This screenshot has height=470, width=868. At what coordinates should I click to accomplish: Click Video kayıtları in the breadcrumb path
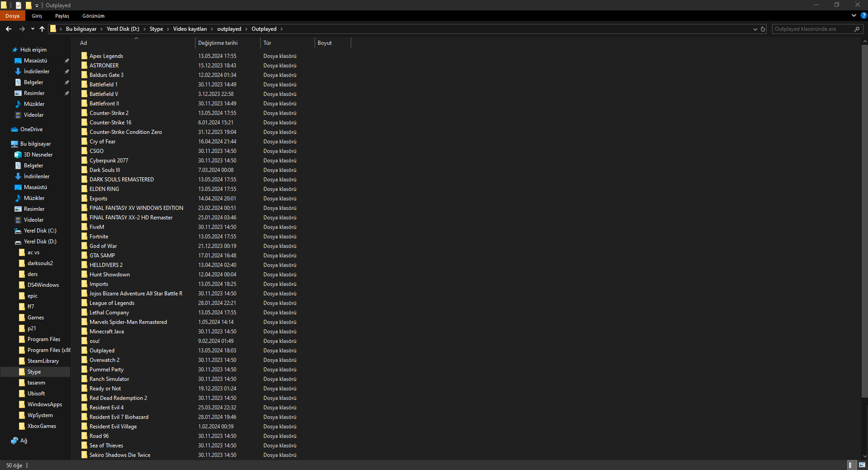click(x=190, y=29)
